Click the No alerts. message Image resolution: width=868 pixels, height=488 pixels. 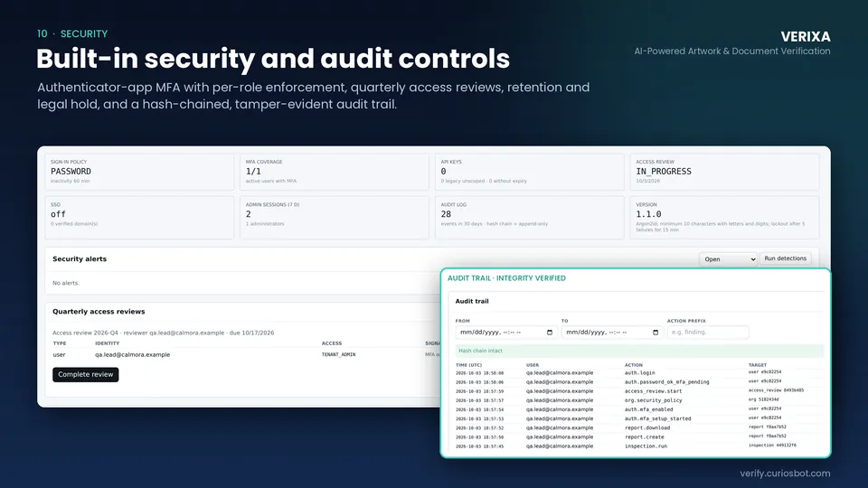pos(66,283)
